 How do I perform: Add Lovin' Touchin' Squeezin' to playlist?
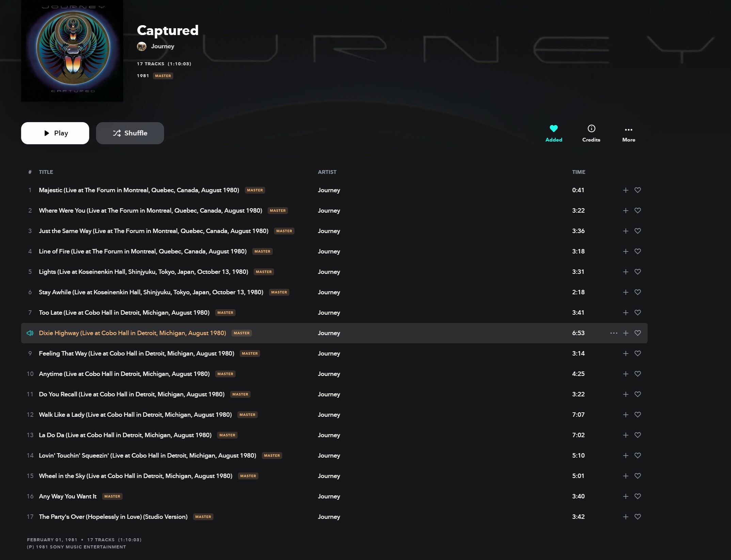[x=625, y=456]
